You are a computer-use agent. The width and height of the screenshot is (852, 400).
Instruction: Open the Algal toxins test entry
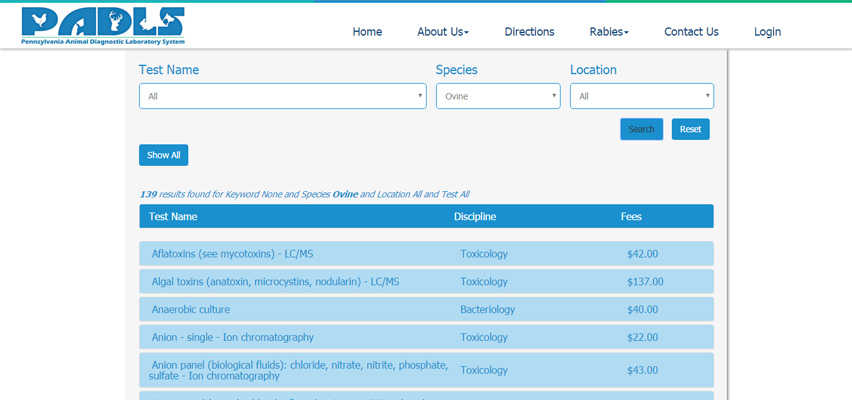(x=275, y=282)
